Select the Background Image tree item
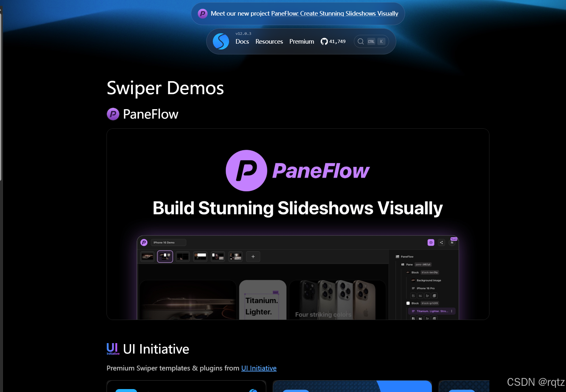566x392 pixels. pyautogui.click(x=426, y=280)
